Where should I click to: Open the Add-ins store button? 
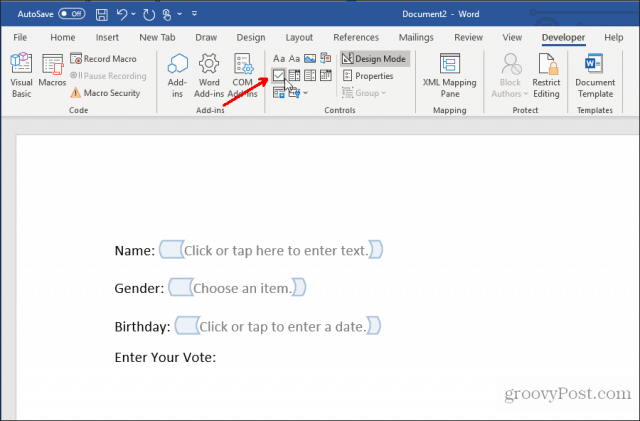[177, 76]
